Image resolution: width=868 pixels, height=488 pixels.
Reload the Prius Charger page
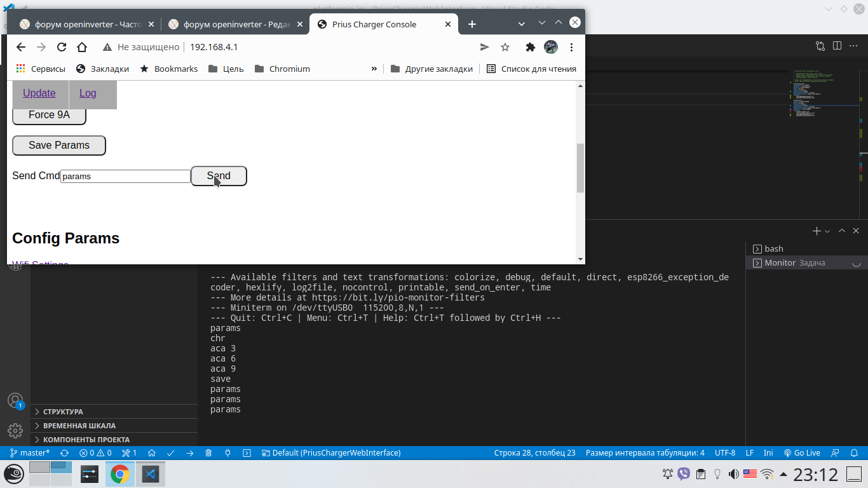click(x=62, y=47)
